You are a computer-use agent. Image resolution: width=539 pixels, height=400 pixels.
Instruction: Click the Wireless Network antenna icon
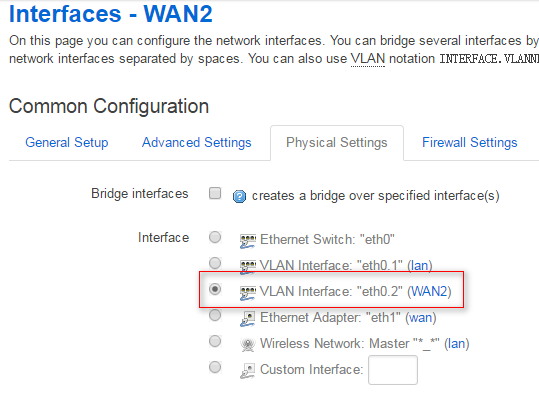(248, 345)
